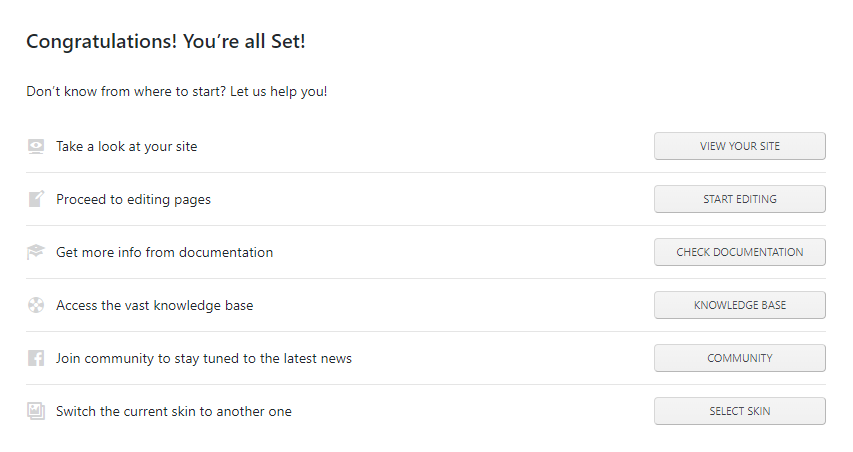
Task: Click 'Get more info from documentation' text
Action: [x=164, y=252]
